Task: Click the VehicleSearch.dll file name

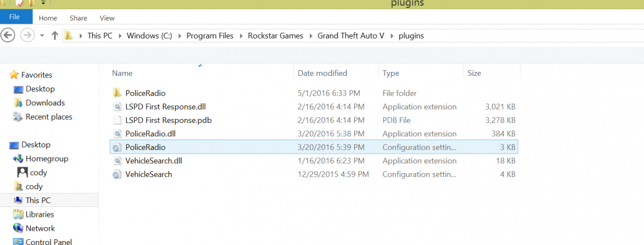Action: (154, 161)
